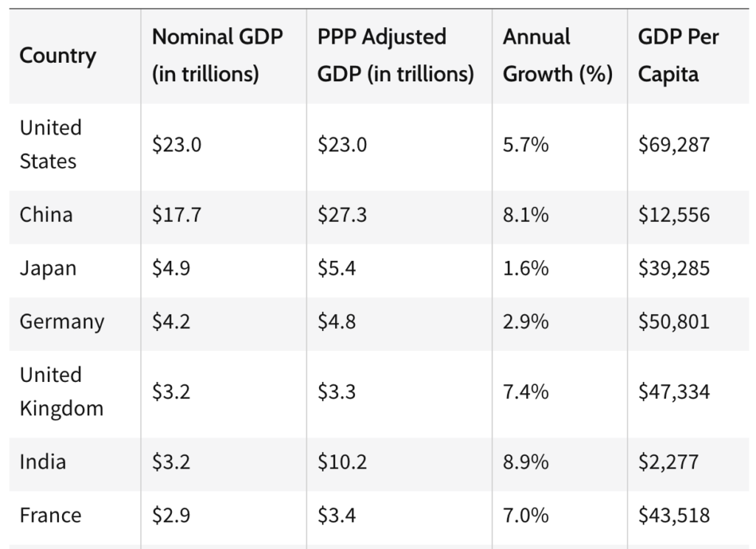Select the United States country cell
756x549 pixels.
(x=50, y=144)
